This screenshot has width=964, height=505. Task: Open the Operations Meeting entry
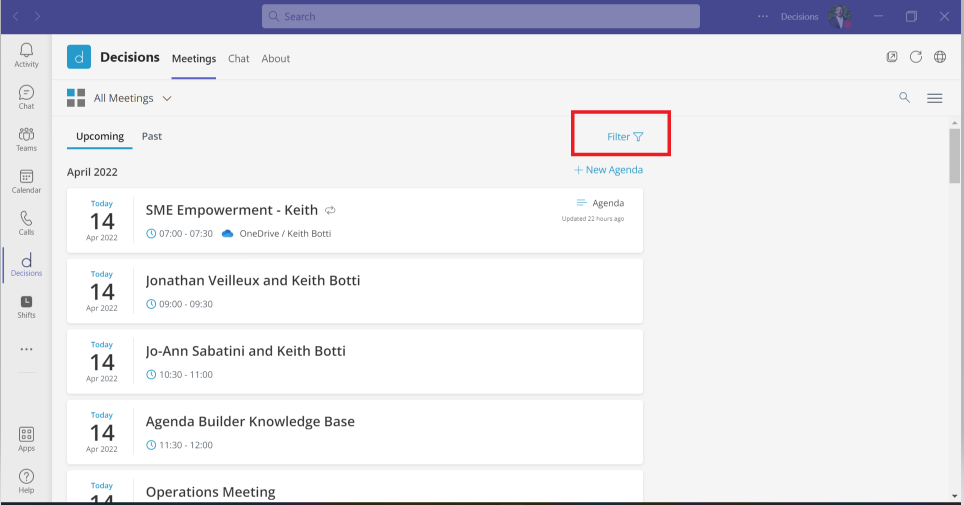[210, 492]
